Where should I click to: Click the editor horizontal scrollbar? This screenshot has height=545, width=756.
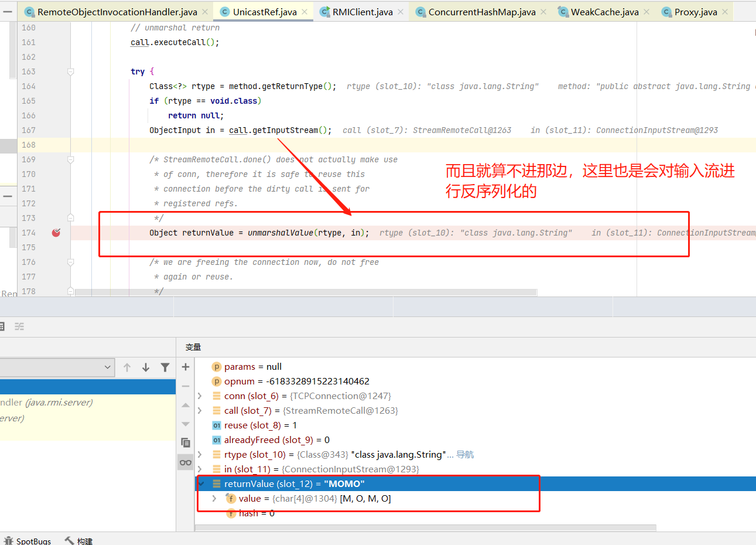[306, 292]
